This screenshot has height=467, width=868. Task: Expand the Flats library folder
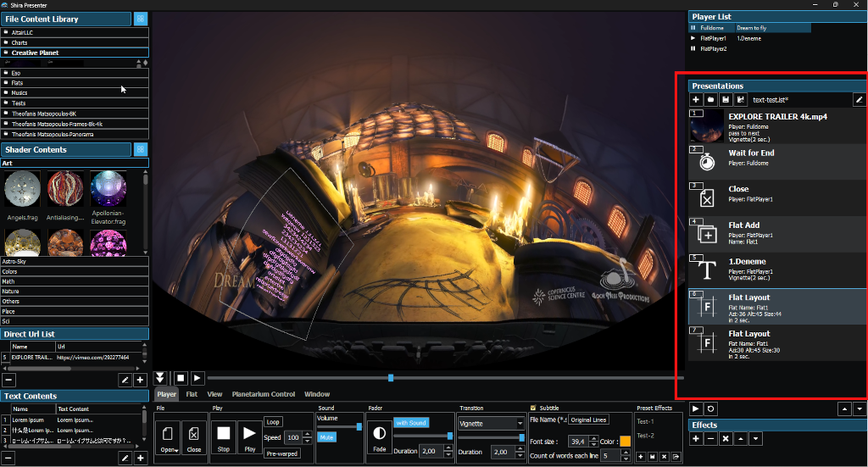(x=75, y=82)
